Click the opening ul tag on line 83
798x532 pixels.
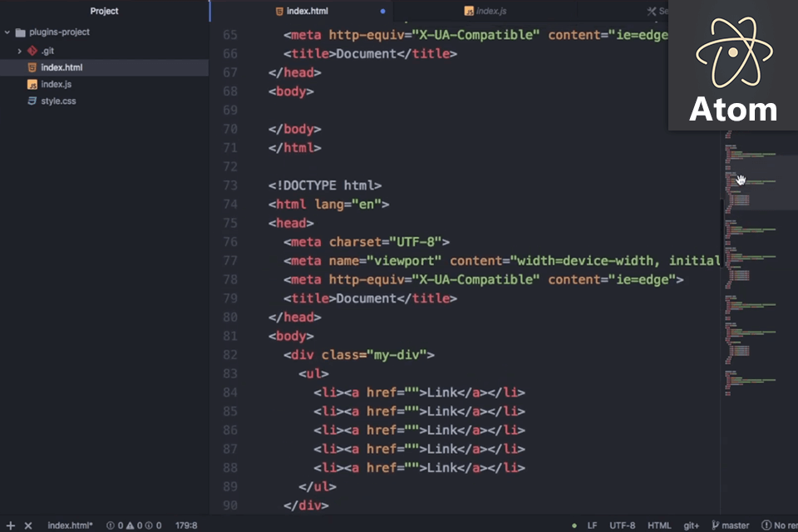(x=313, y=374)
